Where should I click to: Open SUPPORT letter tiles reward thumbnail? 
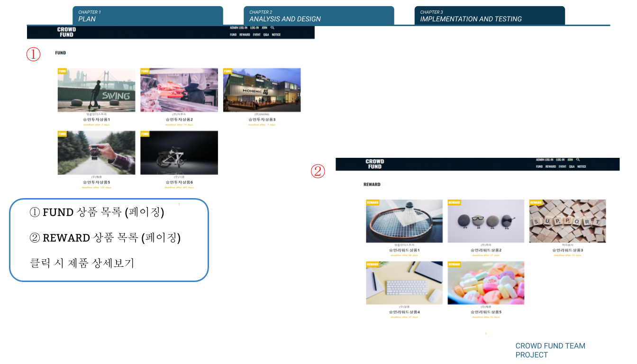point(567,221)
